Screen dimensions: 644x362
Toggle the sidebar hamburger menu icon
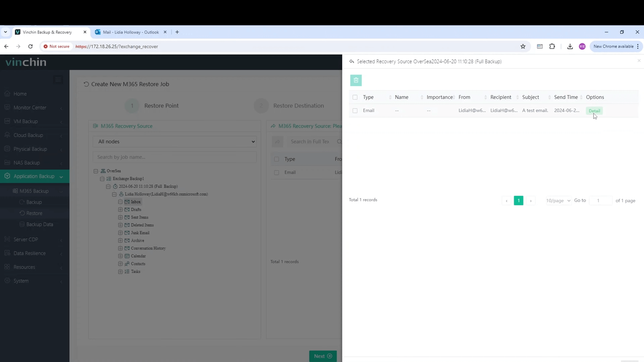[x=58, y=79]
